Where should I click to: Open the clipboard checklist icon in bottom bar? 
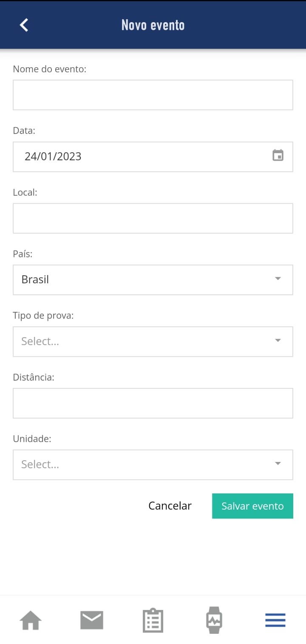click(x=153, y=620)
